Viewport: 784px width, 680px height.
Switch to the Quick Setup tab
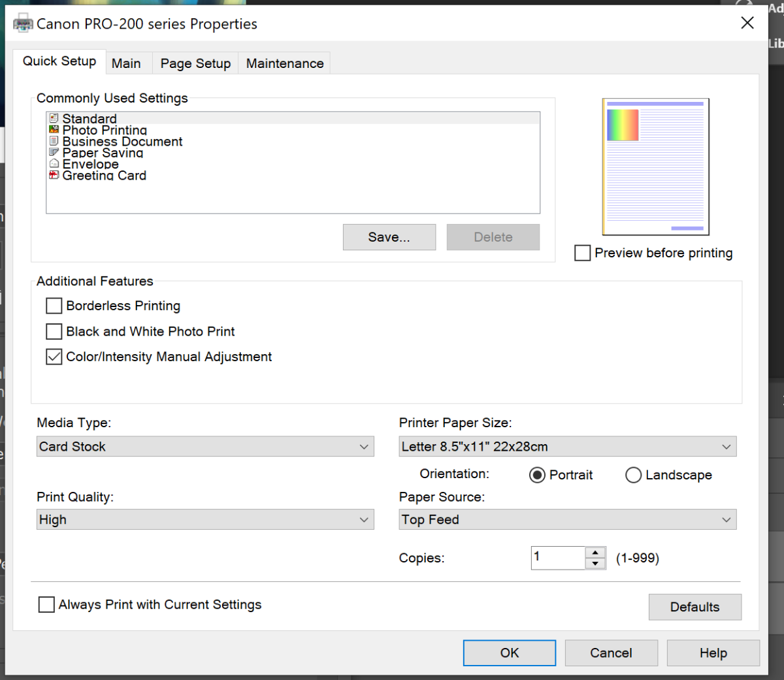point(59,61)
